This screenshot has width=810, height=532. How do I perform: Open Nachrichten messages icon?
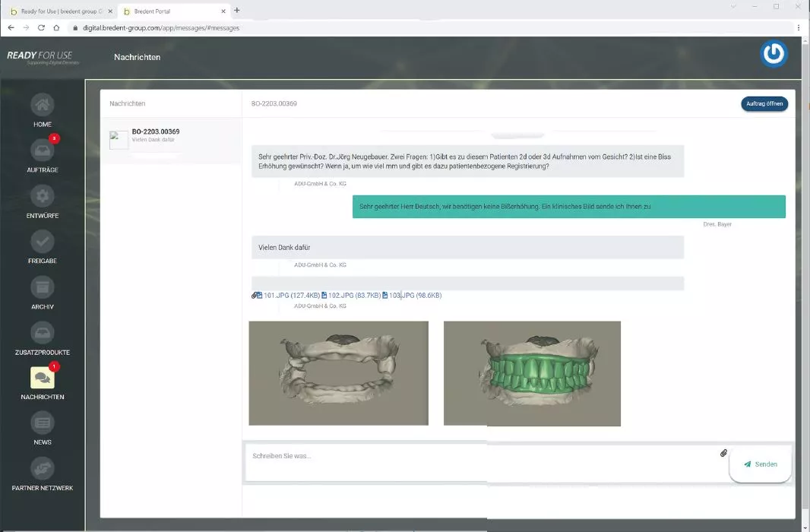(x=43, y=378)
